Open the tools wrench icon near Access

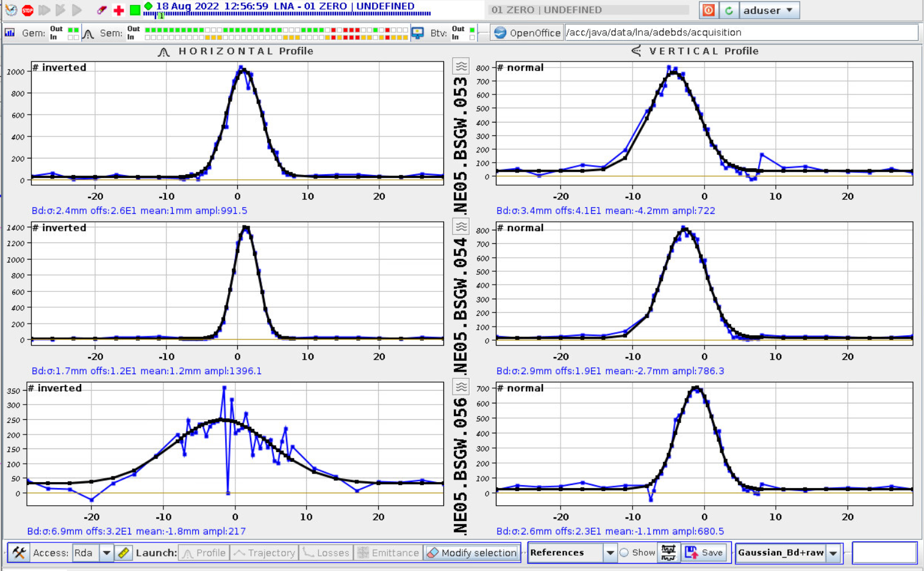(19, 553)
